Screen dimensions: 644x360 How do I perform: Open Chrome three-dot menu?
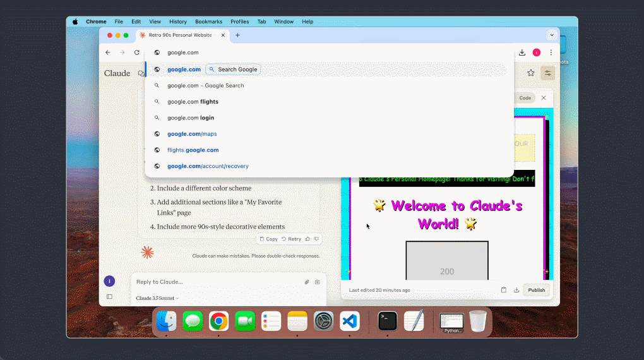(x=551, y=52)
